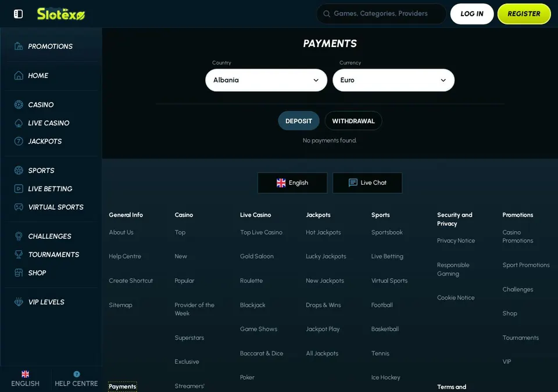Open the Roulette footer link
The width and height of the screenshot is (558, 392).
(x=251, y=280)
